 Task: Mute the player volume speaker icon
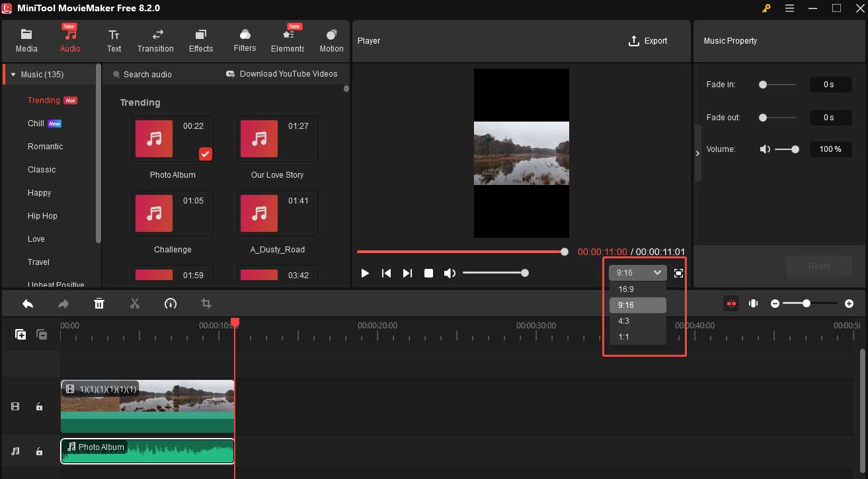pyautogui.click(x=450, y=273)
